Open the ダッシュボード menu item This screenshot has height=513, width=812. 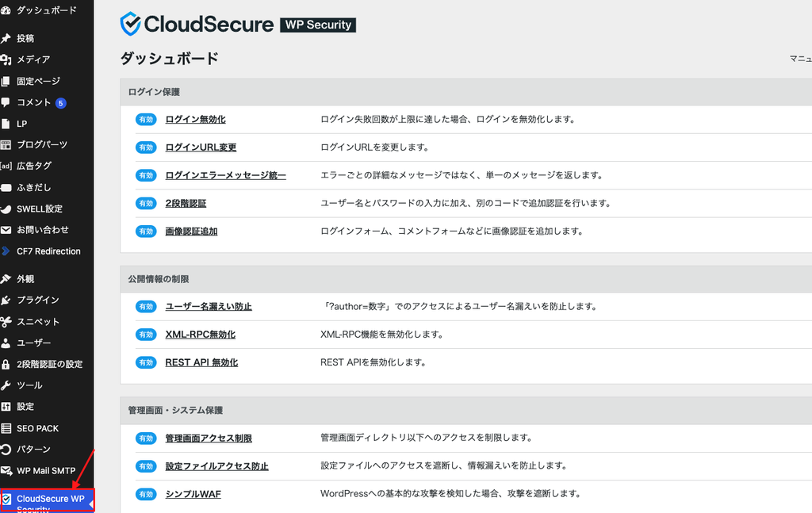coord(47,10)
